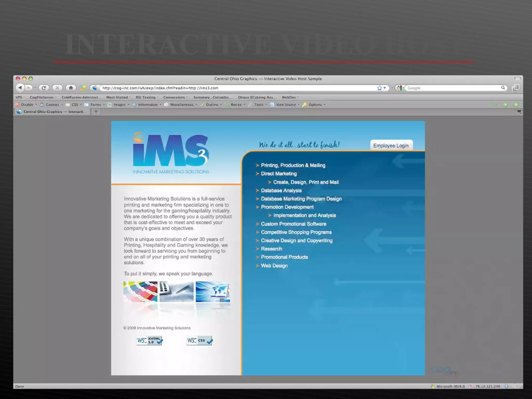Click the IMS3 Innovative Marketing Solutions logo
This screenshot has height=399, width=532.
171,153
